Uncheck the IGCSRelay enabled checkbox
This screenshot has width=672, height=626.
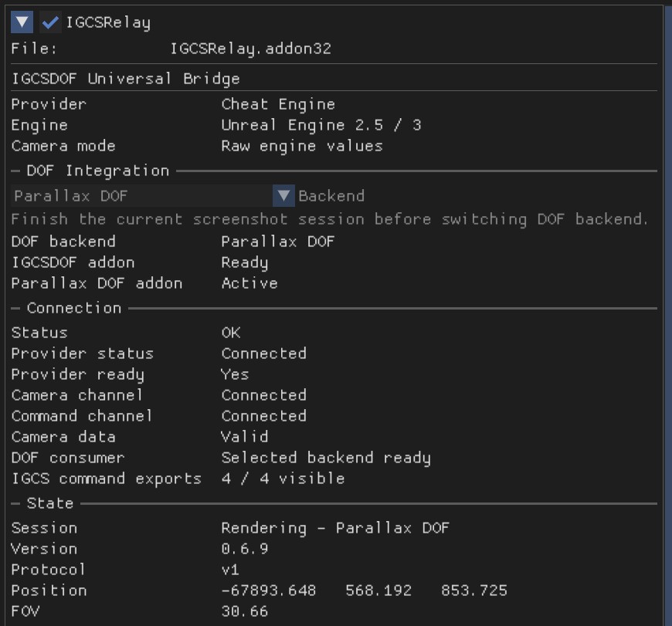click(50, 22)
